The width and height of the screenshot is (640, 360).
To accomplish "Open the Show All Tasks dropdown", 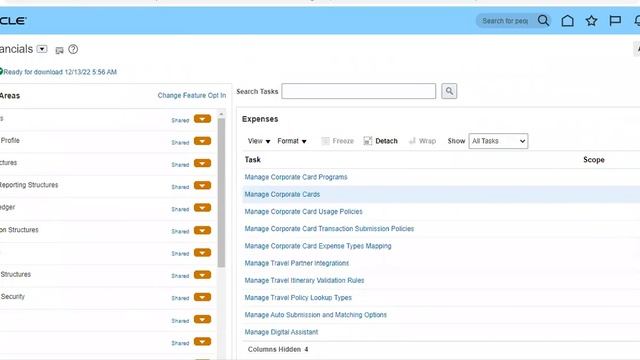I will (498, 141).
